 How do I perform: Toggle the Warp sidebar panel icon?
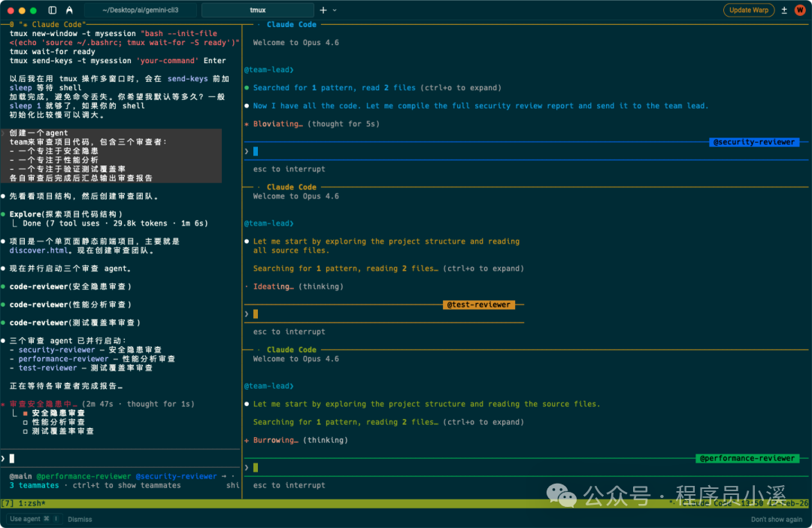(53, 10)
